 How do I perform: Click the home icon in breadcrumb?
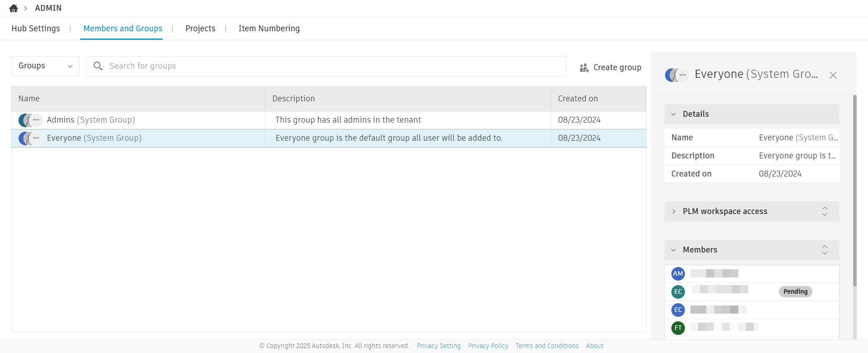(14, 8)
